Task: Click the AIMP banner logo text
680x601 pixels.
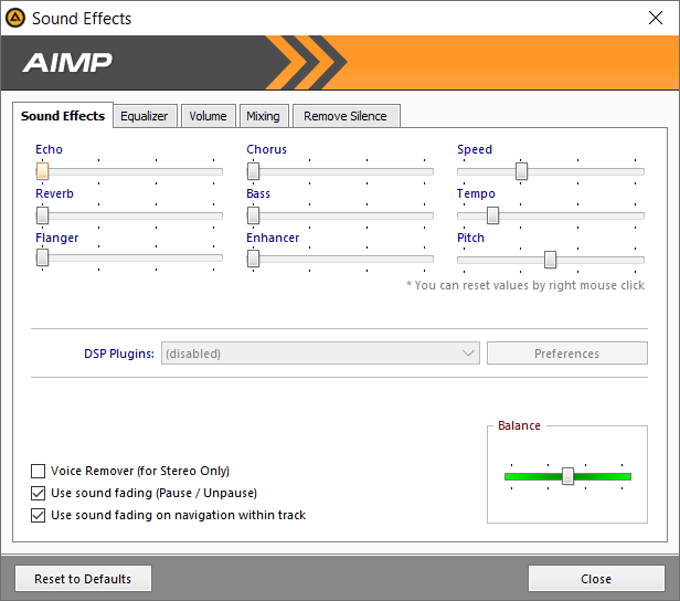Action: coord(68,63)
